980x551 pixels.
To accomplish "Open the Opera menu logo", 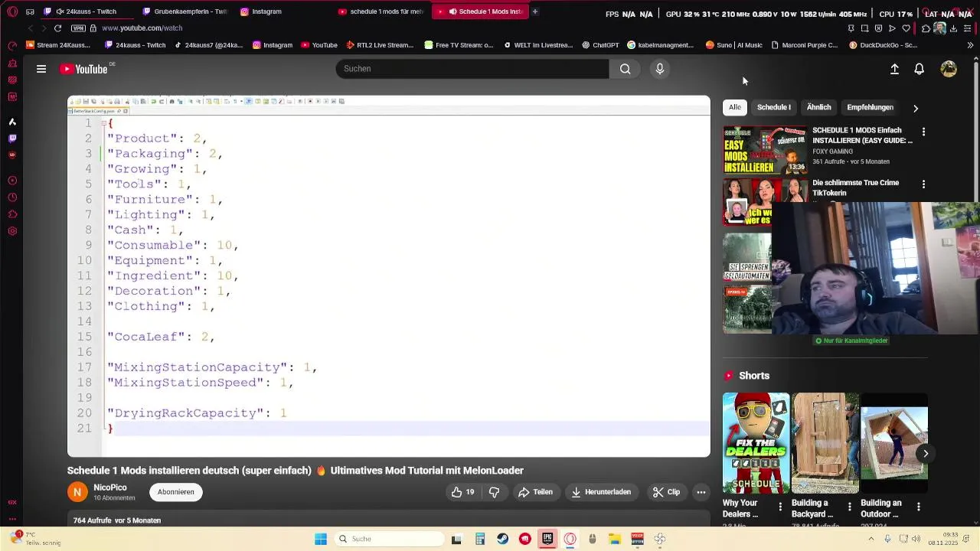I will click(x=12, y=11).
